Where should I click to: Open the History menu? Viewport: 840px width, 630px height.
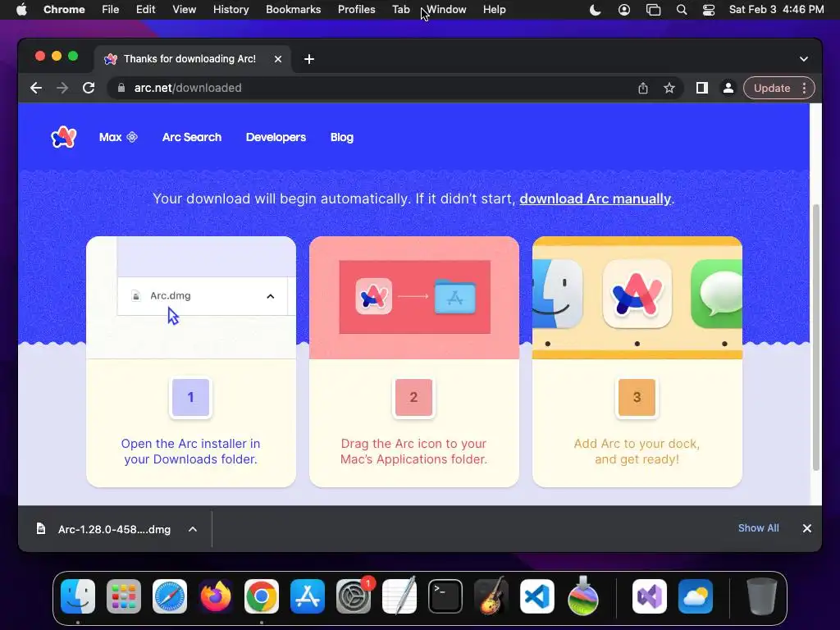click(x=231, y=10)
